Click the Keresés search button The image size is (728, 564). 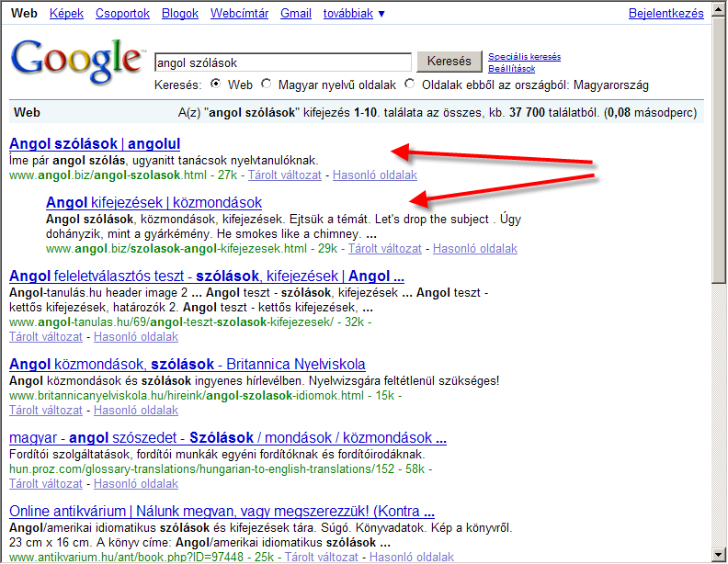(449, 62)
